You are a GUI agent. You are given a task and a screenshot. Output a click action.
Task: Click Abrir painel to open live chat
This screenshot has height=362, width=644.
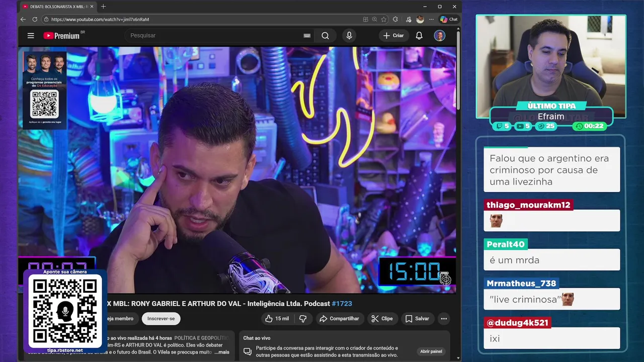[x=431, y=351]
